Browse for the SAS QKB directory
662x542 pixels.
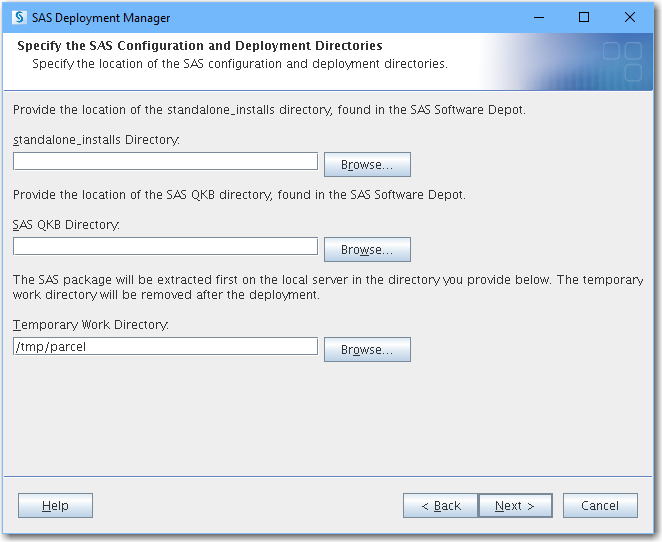[x=367, y=250]
